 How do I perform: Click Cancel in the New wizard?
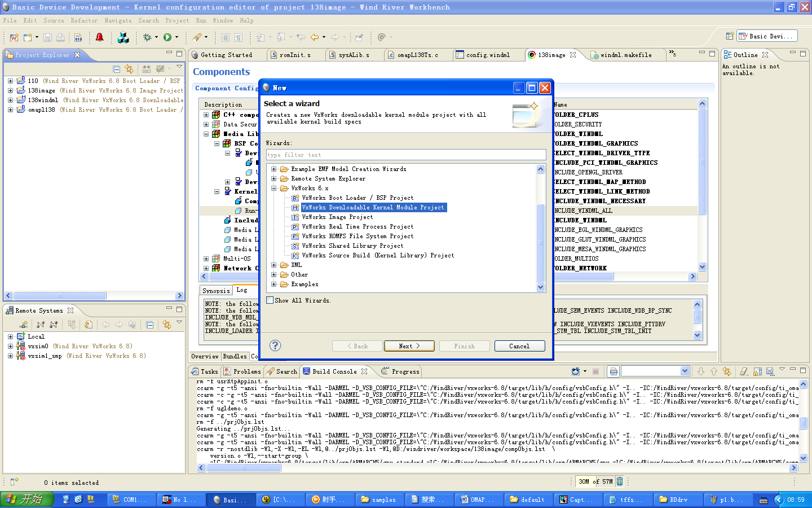[519, 346]
